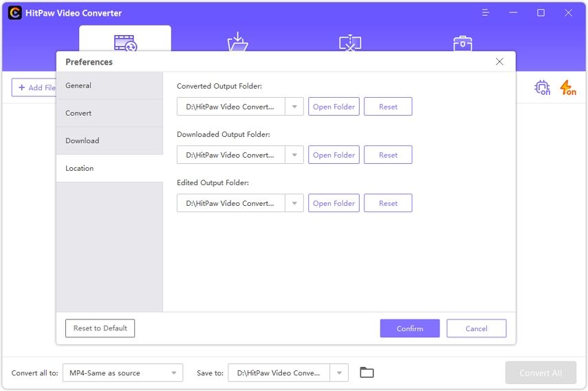This screenshot has width=588, height=391.
Task: Confirm the preference changes
Action: pyautogui.click(x=410, y=328)
